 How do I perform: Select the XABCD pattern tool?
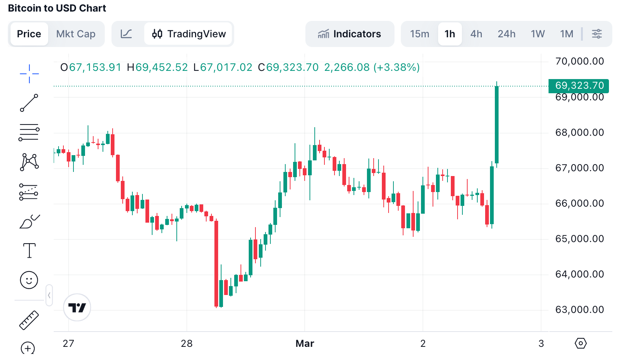coord(29,162)
